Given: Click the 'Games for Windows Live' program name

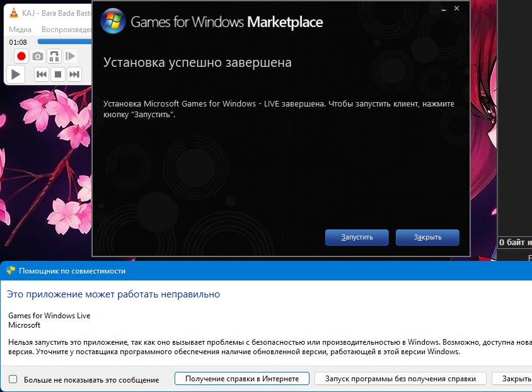Looking at the screenshot, I should (x=49, y=315).
